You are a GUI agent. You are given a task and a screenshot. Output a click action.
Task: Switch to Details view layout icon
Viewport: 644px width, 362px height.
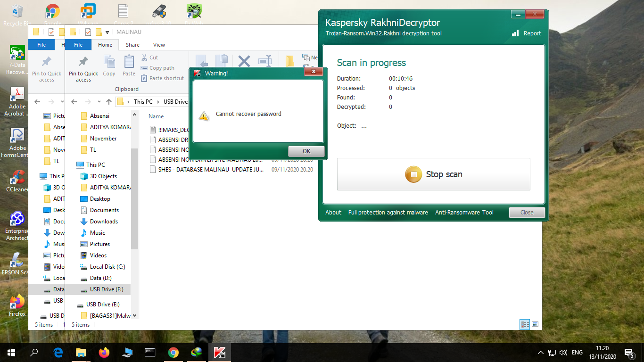[525, 324]
